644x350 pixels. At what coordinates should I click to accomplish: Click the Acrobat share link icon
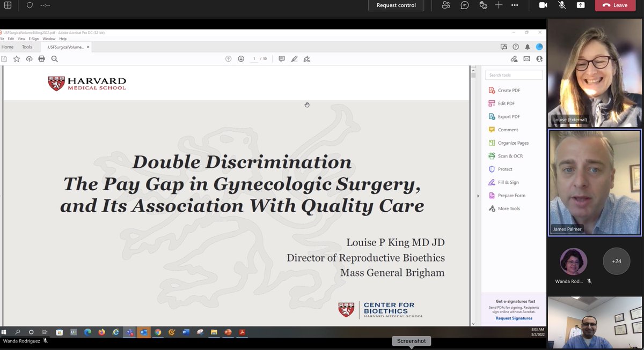tap(514, 59)
